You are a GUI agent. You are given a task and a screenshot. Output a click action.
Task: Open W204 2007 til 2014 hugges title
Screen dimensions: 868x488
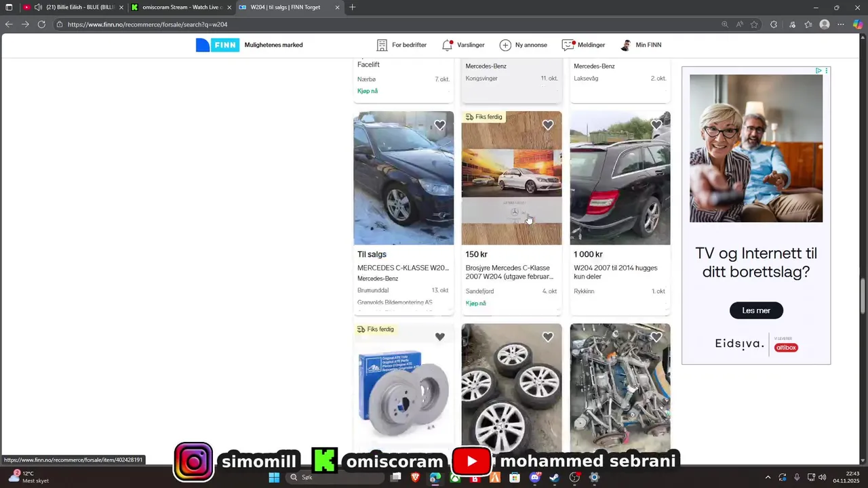[x=616, y=272]
